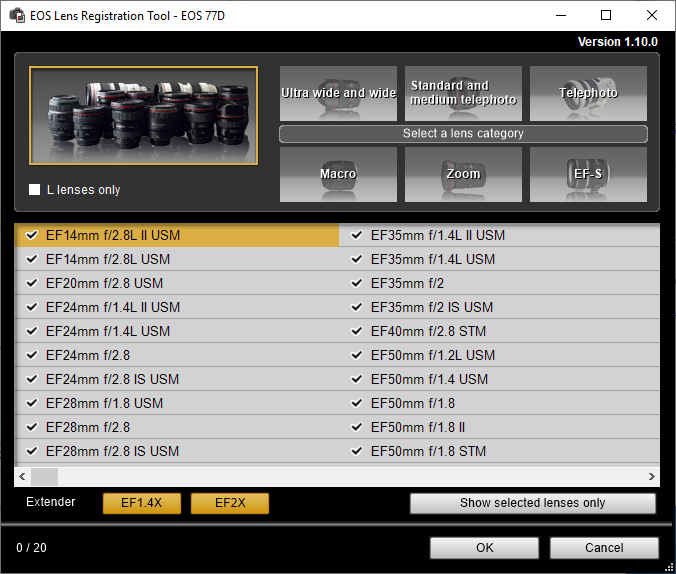Click the horizontal scrollbar left arrow
This screenshot has width=676, height=574.
23,477
